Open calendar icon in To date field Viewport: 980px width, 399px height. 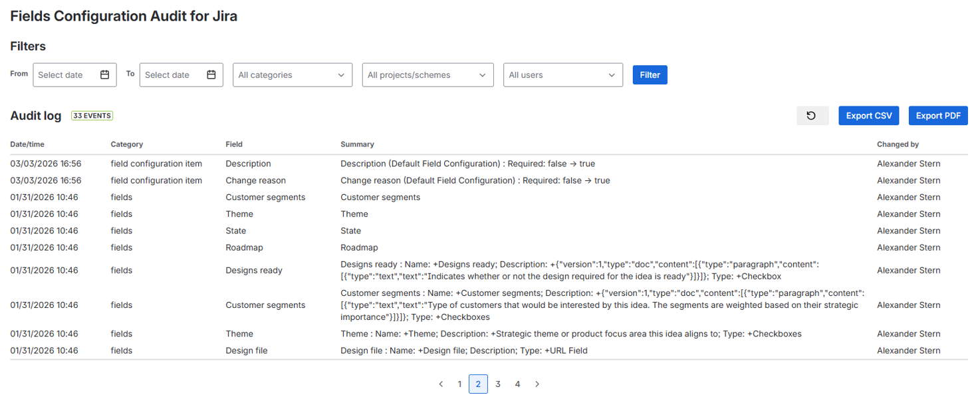[x=211, y=75]
